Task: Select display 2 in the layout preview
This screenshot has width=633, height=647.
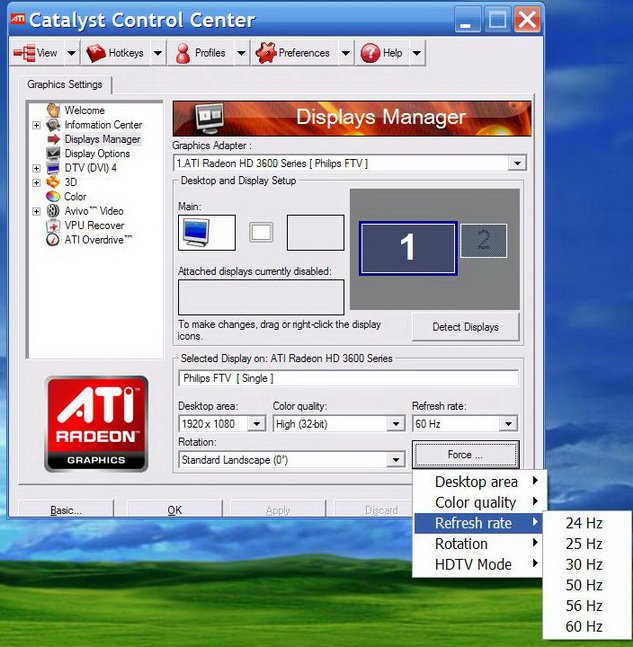Action: coord(483,241)
